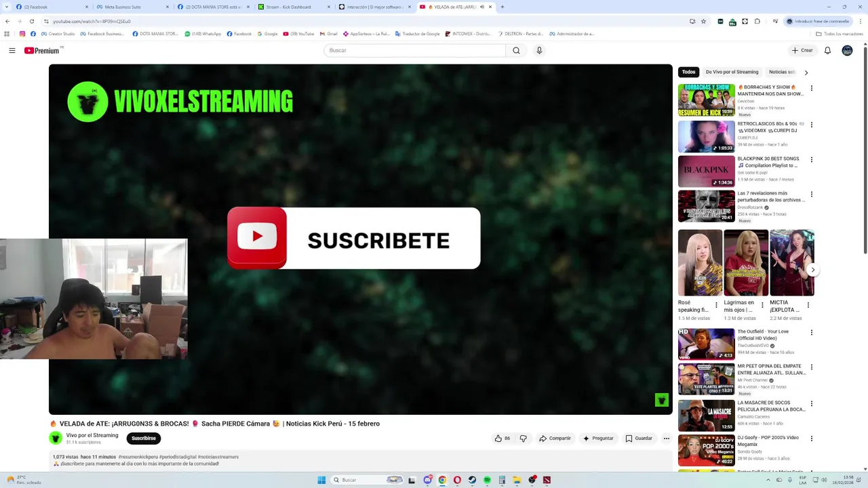Focus the YouTube Buscar search field
This screenshot has height=488, width=868.
414,50
